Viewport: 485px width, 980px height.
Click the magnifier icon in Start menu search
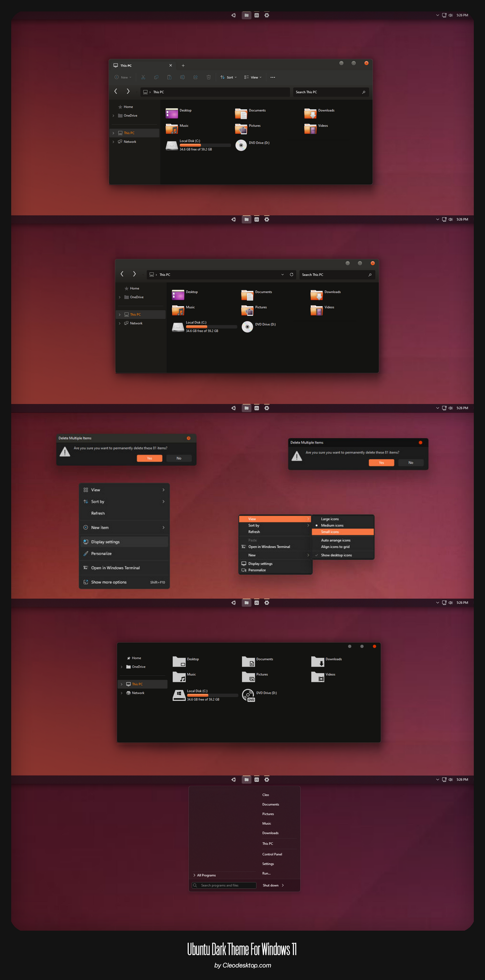pos(195,885)
